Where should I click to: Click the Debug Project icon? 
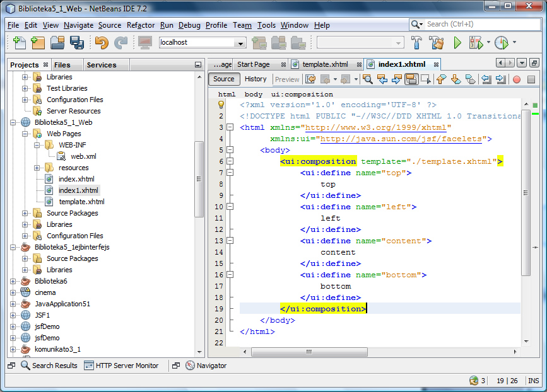point(476,42)
